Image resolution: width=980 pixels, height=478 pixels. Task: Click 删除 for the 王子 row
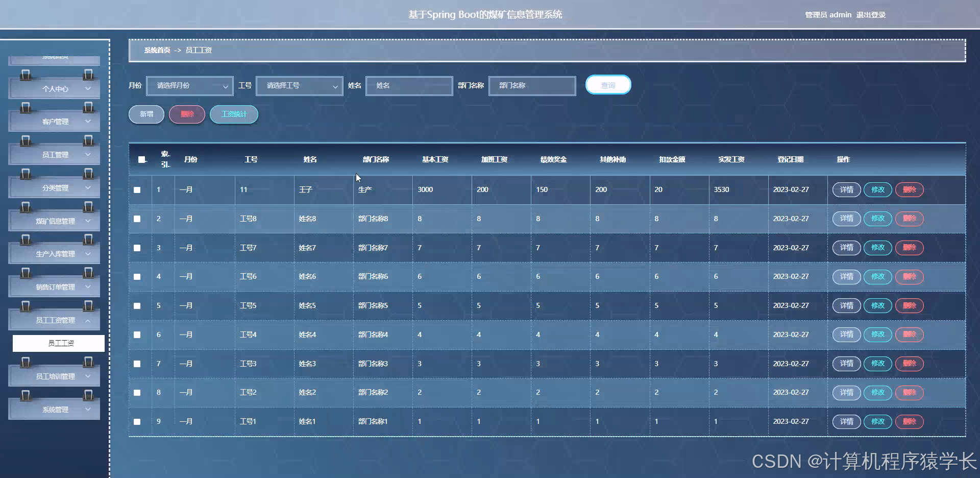click(910, 189)
